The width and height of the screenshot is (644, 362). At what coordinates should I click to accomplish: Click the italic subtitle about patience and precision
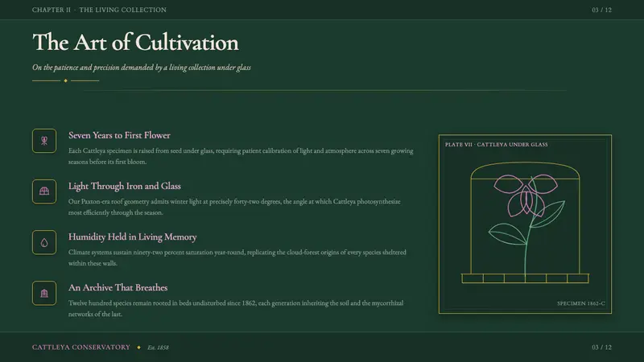point(142,68)
